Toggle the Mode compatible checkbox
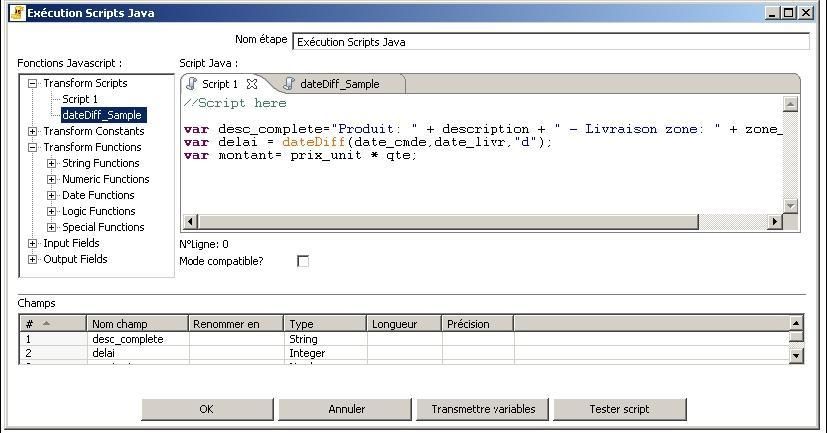Screen dimensions: 827x433 303,261
